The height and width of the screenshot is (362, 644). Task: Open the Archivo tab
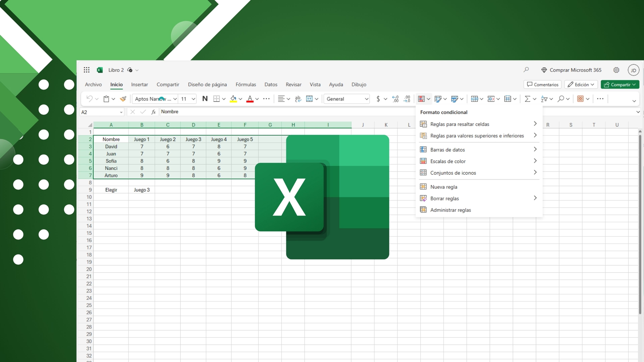pyautogui.click(x=93, y=84)
